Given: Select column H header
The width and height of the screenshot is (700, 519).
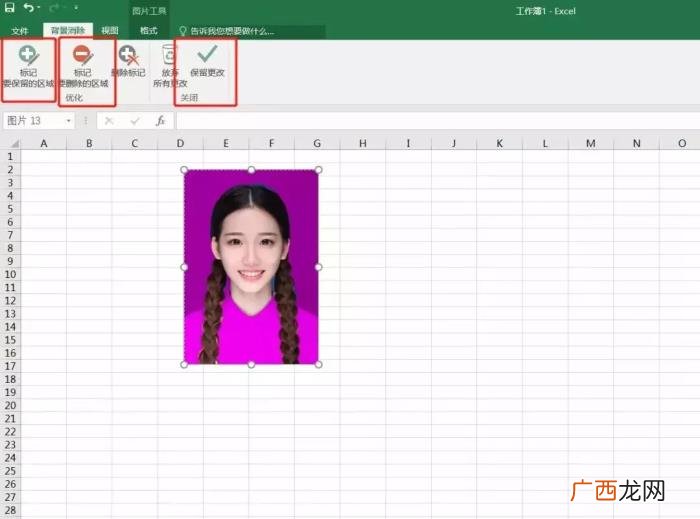Looking at the screenshot, I should (362, 143).
